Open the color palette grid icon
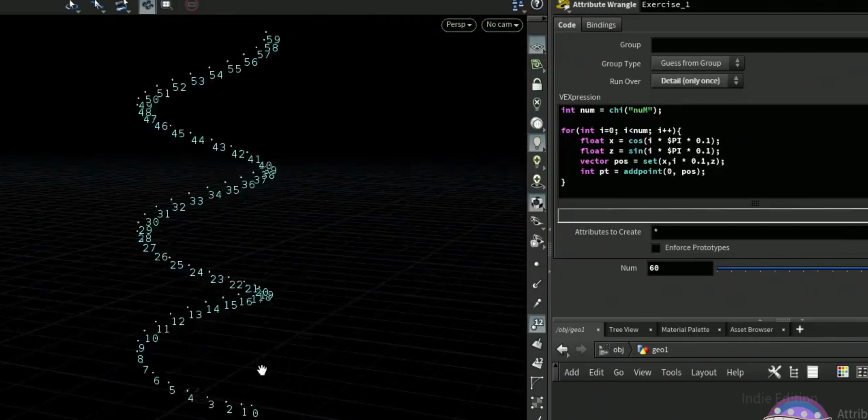This screenshot has width=868, height=420. [x=843, y=372]
